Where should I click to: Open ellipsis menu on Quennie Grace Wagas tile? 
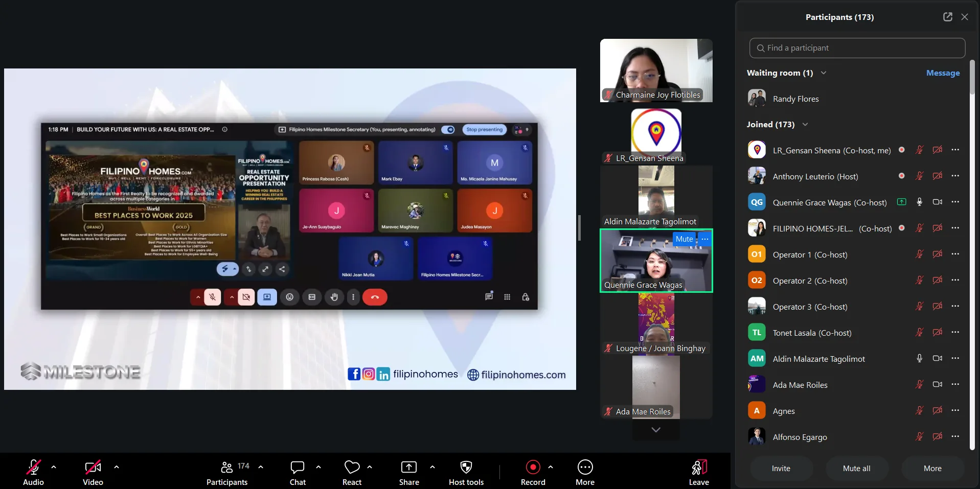point(705,239)
